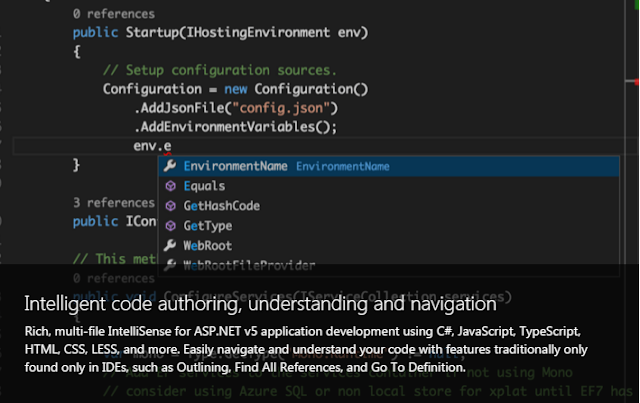Click the wrench icon beside WebRootFileProvider

click(170, 265)
